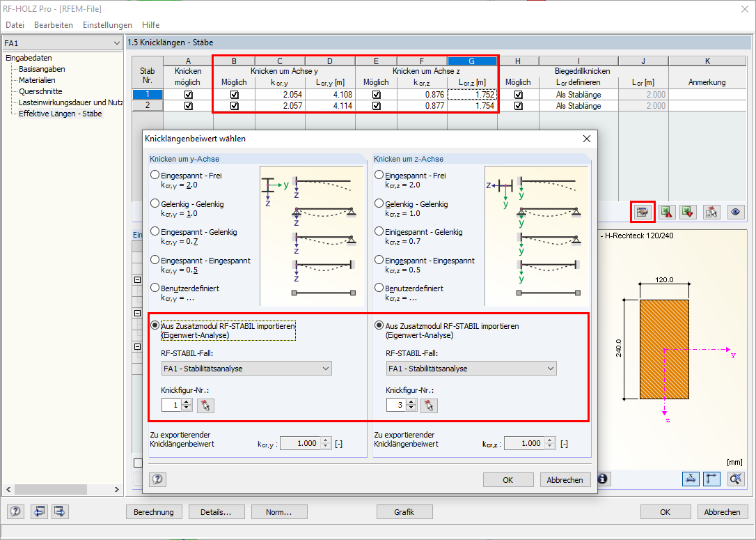Click the pick member graphically icon
This screenshot has height=540, width=756.
pos(711,212)
